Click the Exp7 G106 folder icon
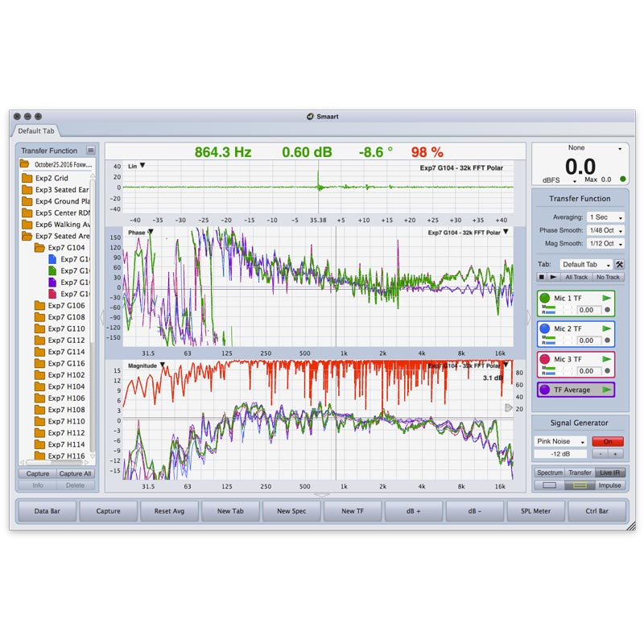 click(39, 305)
